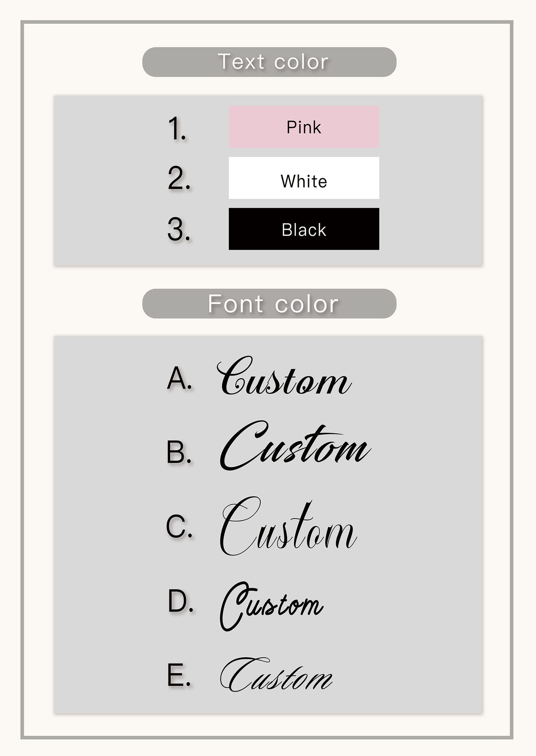Select font style A Custom sample
Image resolution: width=536 pixels, height=756 pixels.
[x=284, y=376]
